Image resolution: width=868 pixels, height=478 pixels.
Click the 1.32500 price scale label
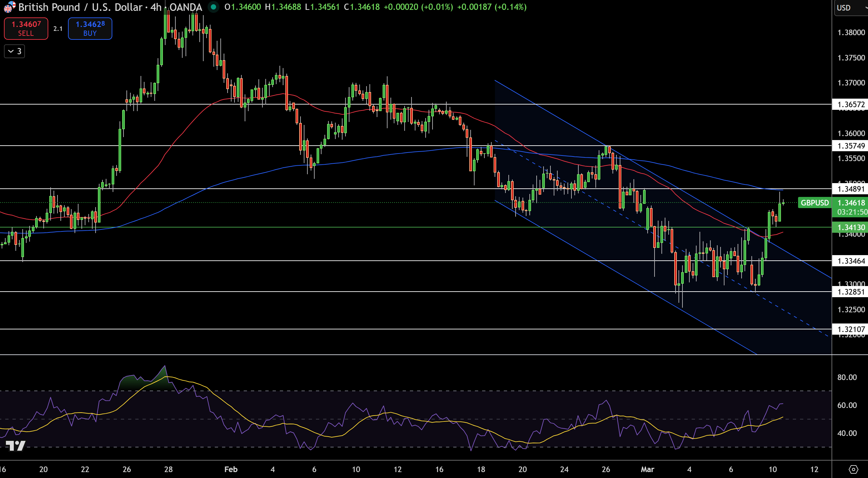(x=851, y=309)
